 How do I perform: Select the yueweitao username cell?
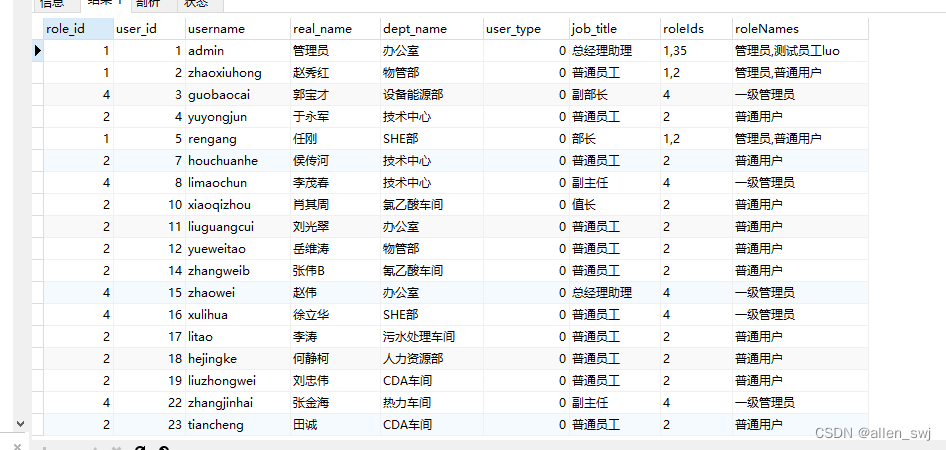tap(238, 249)
